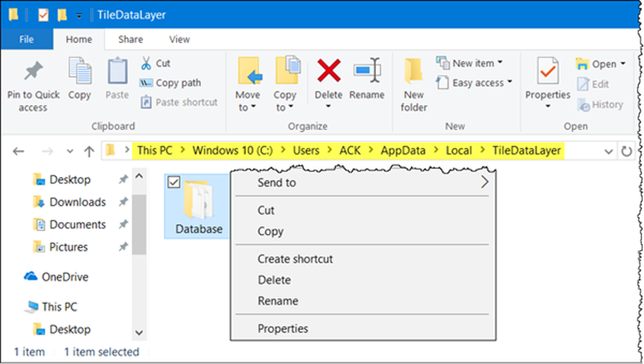
Task: Open Quick Access Toolbar customize dropdown
Action: [x=79, y=15]
